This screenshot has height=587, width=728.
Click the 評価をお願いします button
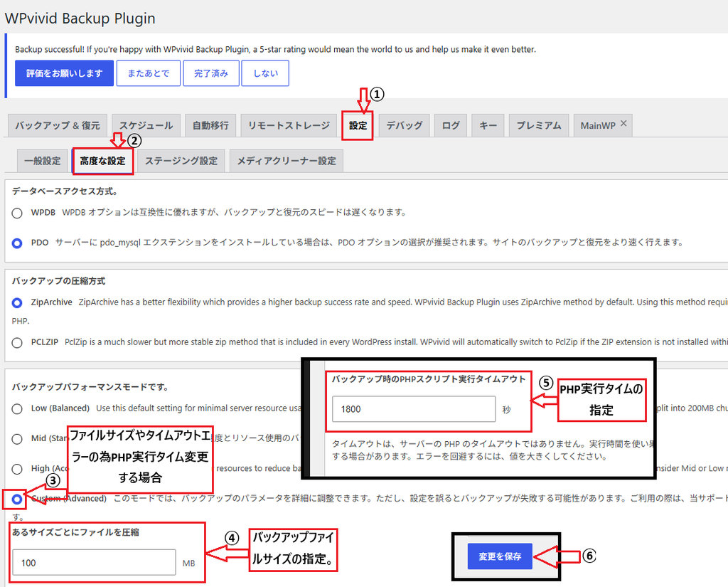point(64,73)
